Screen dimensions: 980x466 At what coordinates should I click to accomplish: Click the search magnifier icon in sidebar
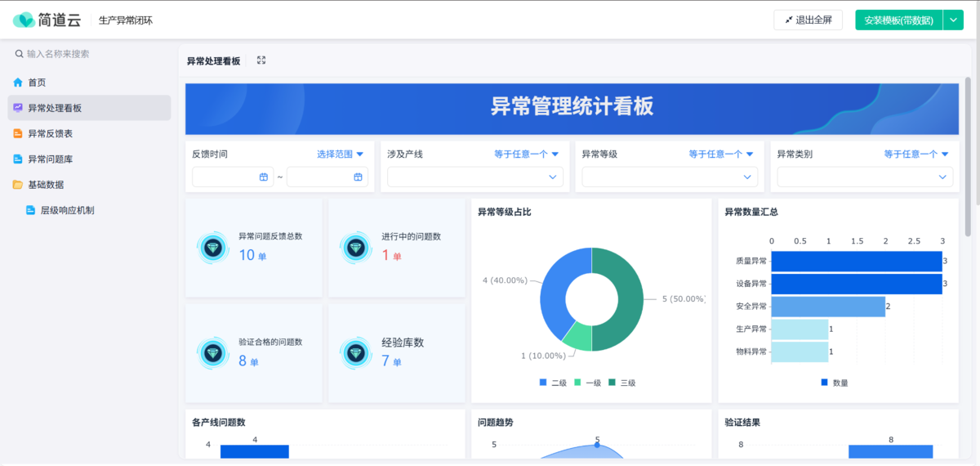(x=19, y=54)
